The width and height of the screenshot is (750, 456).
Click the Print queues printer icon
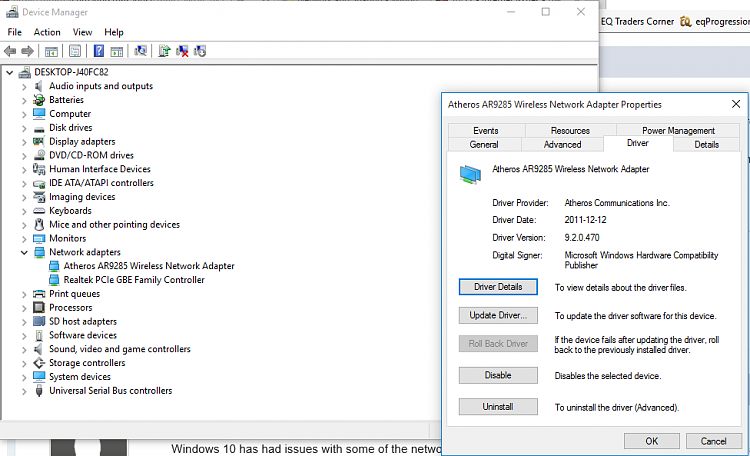point(39,294)
